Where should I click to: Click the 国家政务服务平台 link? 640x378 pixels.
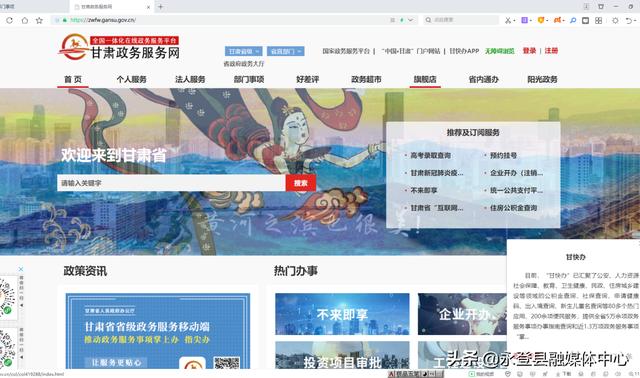(x=346, y=51)
